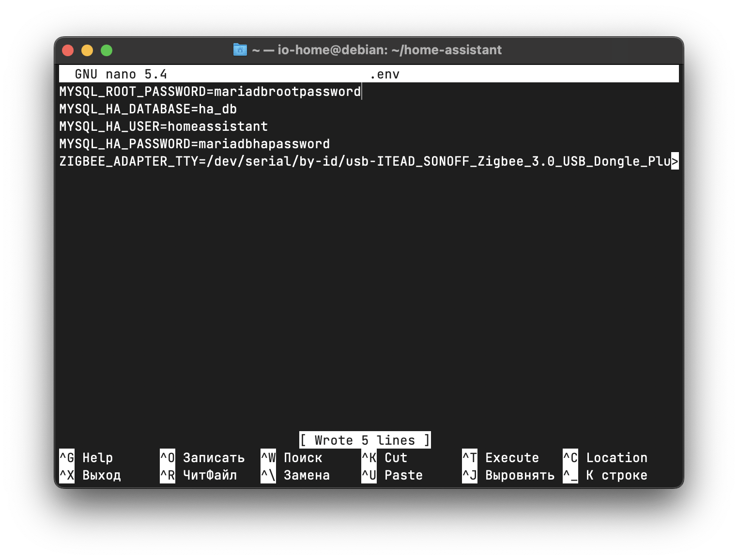Click the ^_ К строке shortcut
The height and width of the screenshot is (560, 738).
[x=605, y=475]
